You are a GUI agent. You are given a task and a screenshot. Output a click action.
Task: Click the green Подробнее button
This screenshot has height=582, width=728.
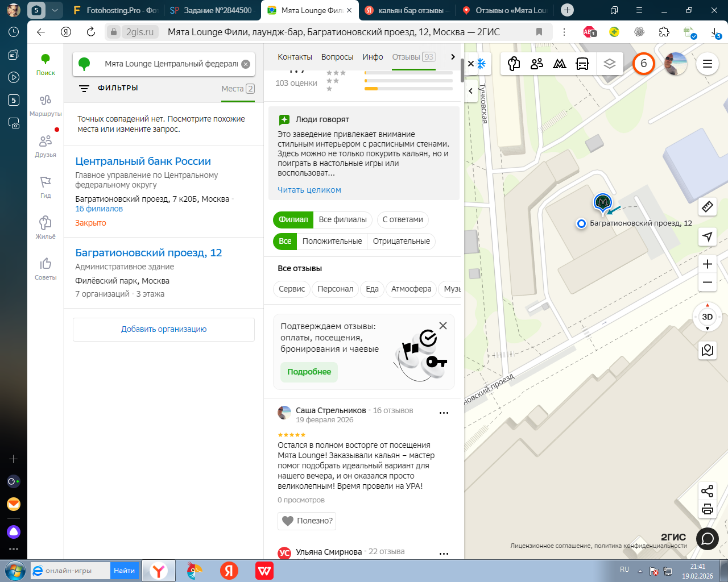tap(309, 372)
